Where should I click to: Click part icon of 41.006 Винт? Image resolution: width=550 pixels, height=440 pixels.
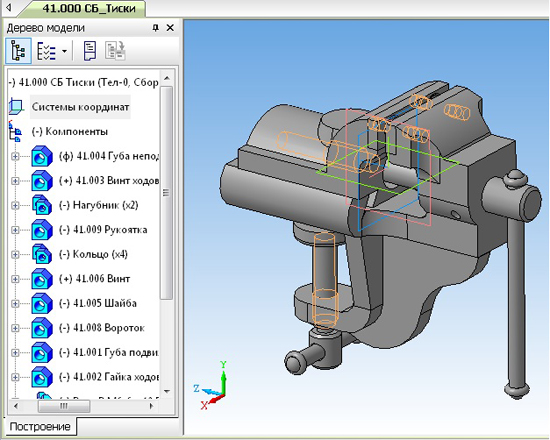point(42,279)
